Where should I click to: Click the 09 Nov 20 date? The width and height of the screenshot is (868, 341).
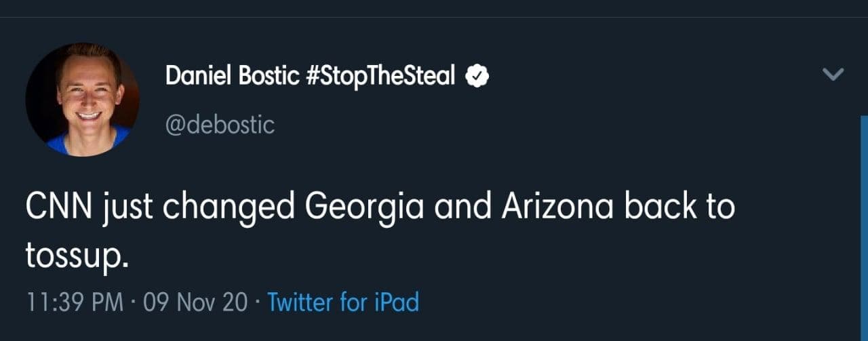point(195,302)
